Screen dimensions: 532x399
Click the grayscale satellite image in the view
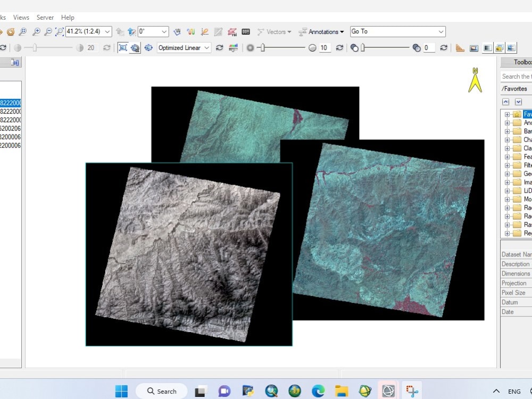click(x=189, y=254)
